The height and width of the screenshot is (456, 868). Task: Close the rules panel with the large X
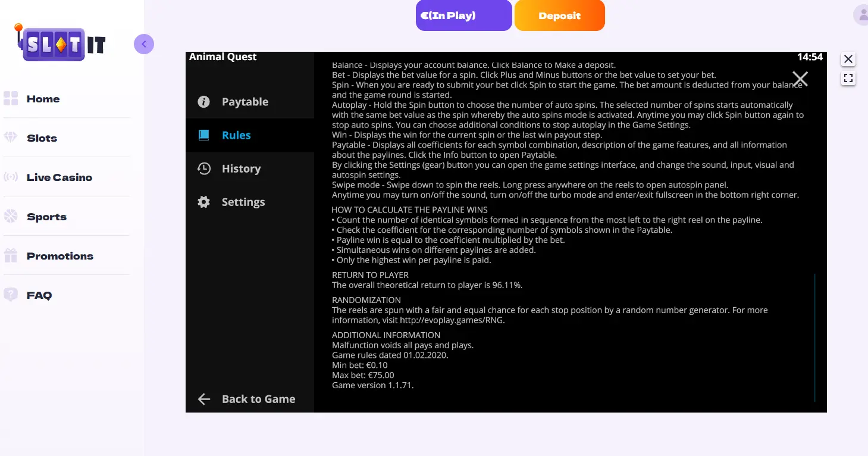point(800,79)
